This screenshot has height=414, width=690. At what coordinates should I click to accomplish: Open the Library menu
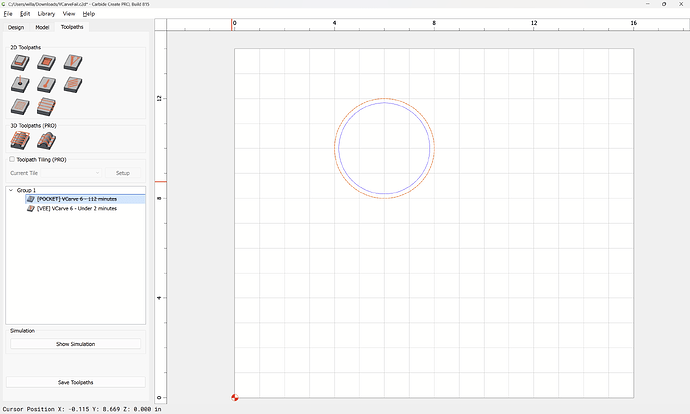pos(46,14)
